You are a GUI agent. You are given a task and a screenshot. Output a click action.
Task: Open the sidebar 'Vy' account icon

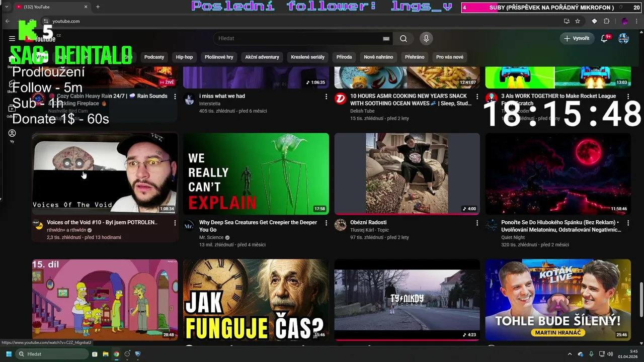tap(12, 135)
